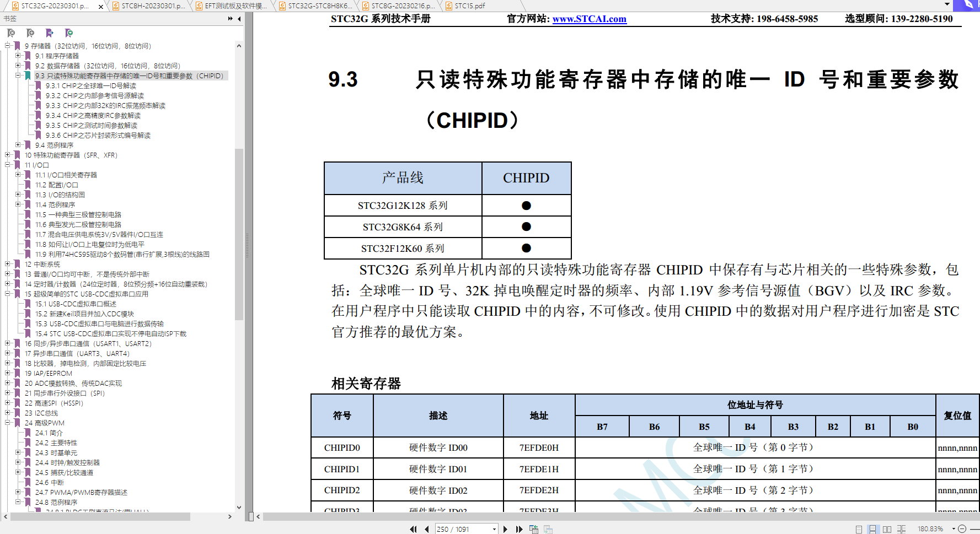Click the STC32G12K128 系列 table cell
The image size is (980, 534).
tap(403, 206)
